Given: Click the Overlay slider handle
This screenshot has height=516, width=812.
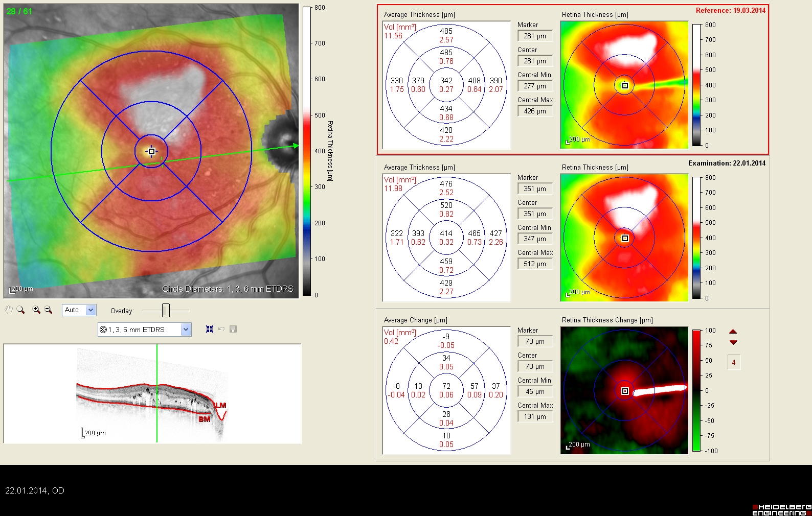Looking at the screenshot, I should (165, 310).
